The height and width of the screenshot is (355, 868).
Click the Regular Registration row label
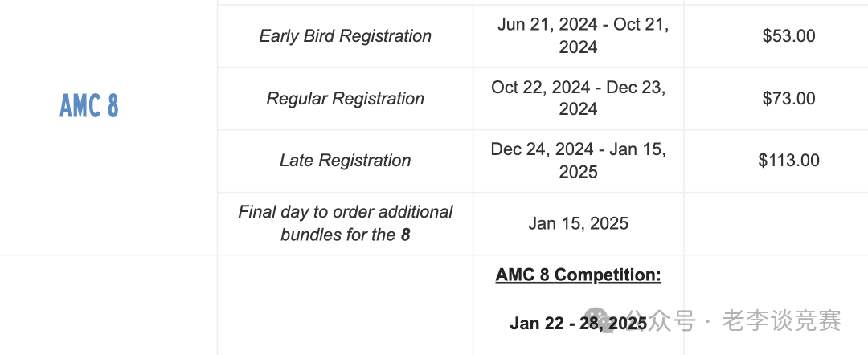tap(345, 99)
